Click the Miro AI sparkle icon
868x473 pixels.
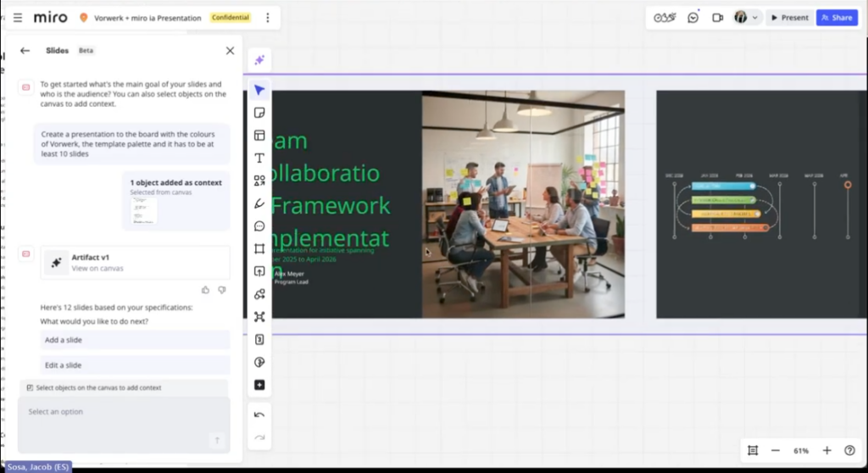click(x=259, y=59)
